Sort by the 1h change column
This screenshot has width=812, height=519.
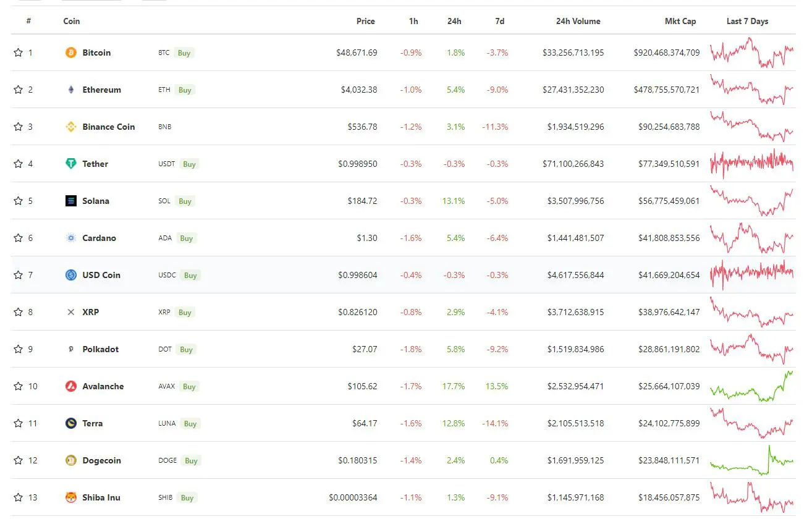tap(413, 21)
